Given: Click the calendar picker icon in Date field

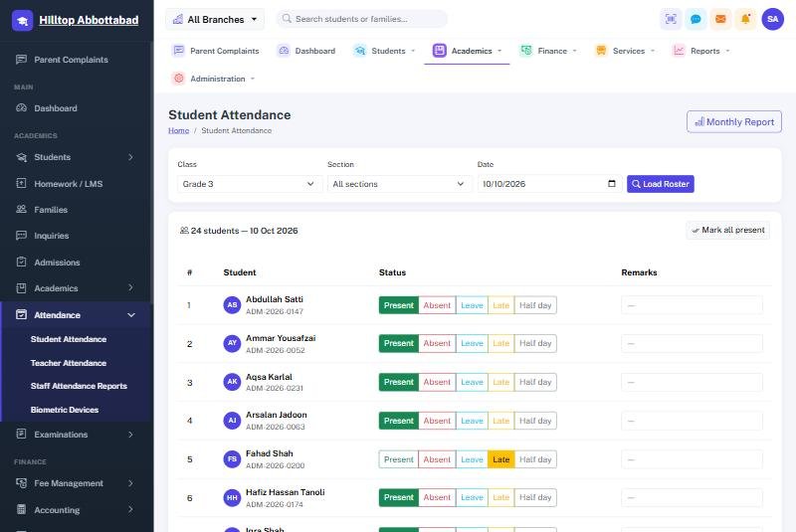Looking at the screenshot, I should coord(612,184).
